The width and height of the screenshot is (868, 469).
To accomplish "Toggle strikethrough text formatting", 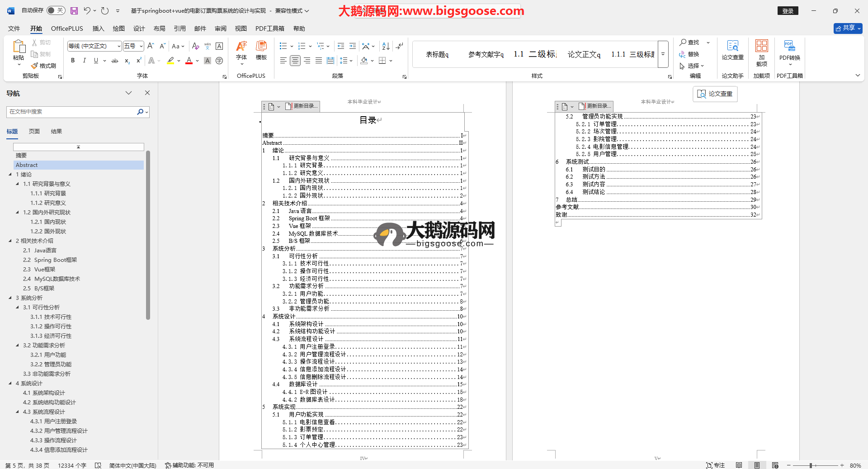I will coord(115,61).
